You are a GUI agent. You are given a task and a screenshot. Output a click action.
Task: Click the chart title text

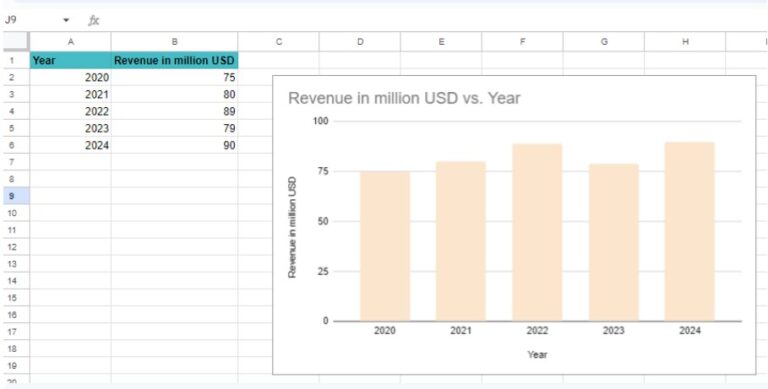pos(404,98)
